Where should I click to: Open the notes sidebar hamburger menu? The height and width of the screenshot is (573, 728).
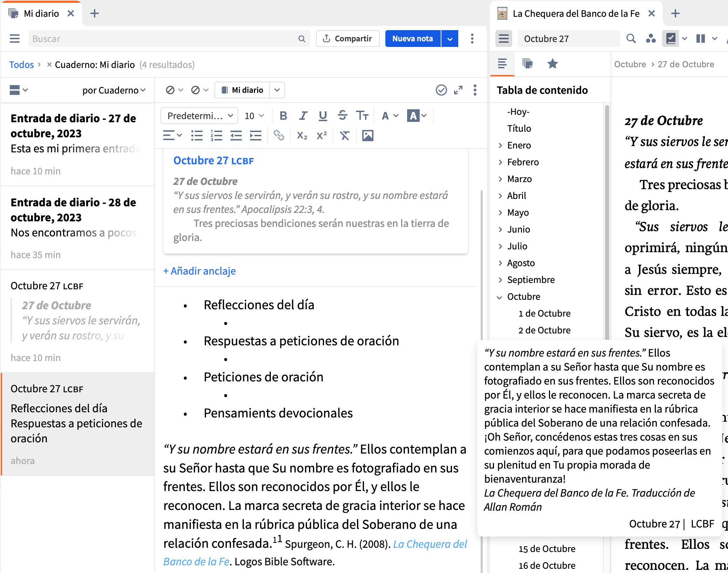click(15, 39)
